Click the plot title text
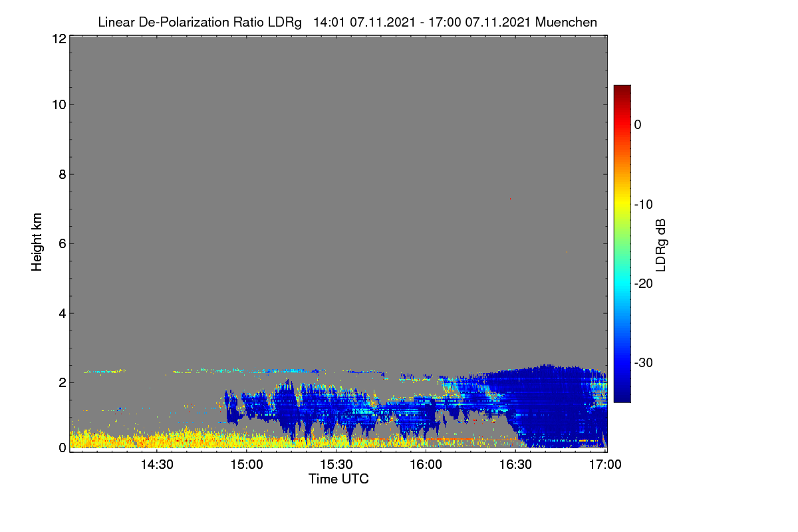This screenshot has width=798, height=532. pyautogui.click(x=347, y=22)
